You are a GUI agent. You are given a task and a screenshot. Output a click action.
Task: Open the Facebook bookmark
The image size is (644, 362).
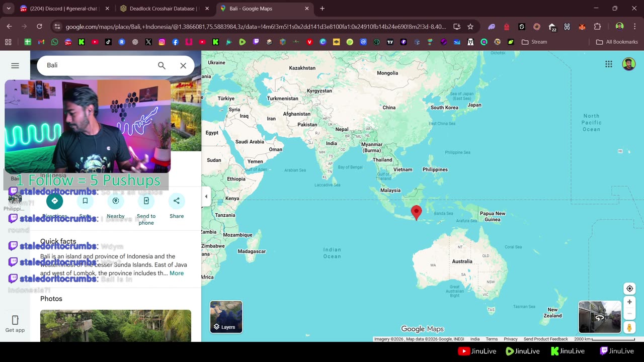pyautogui.click(x=175, y=42)
